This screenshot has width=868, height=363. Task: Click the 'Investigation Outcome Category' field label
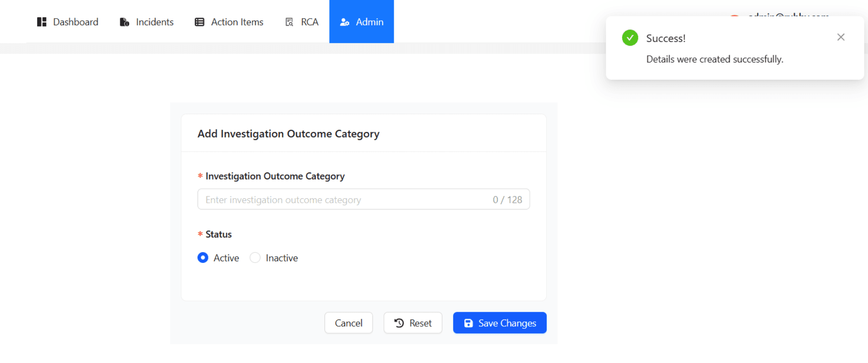point(275,176)
